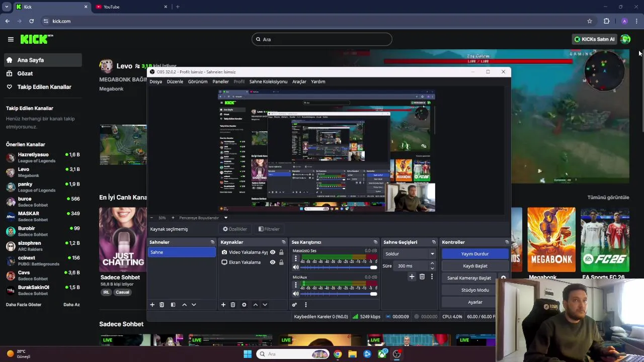Open the Dosya menu in OBS
The height and width of the screenshot is (362, 644).
(156, 81)
